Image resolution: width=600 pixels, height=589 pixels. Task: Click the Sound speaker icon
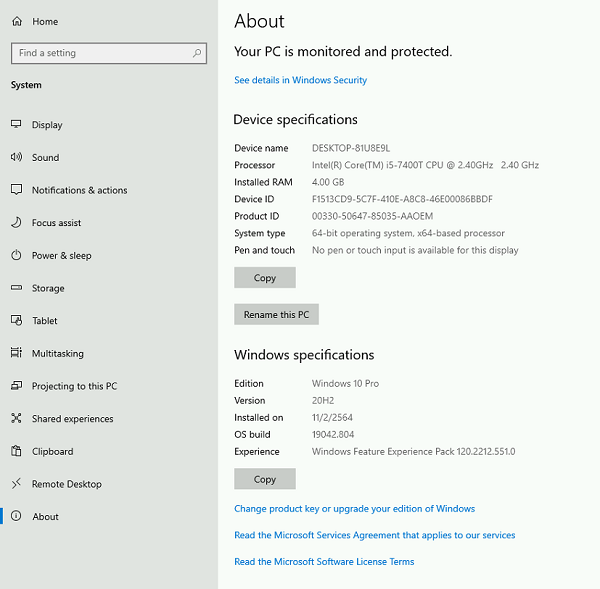(16, 157)
